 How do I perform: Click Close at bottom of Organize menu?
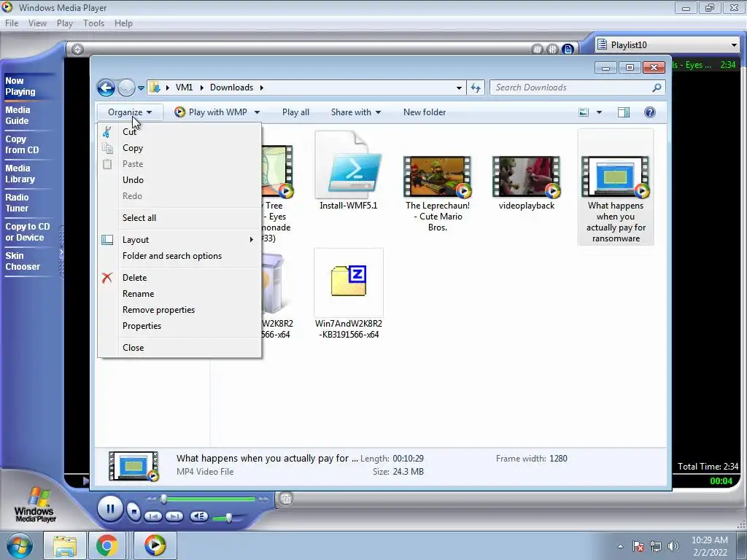[179, 348]
